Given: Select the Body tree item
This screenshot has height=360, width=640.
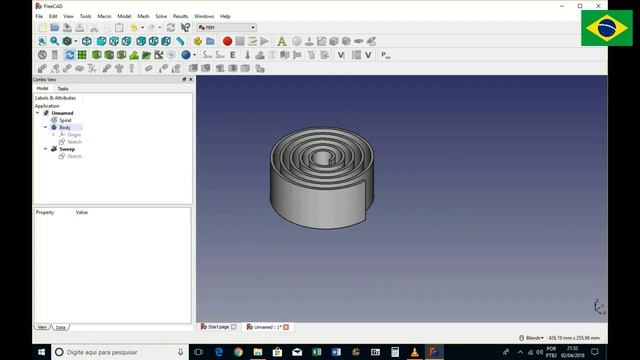Looking at the screenshot, I should click(x=65, y=127).
